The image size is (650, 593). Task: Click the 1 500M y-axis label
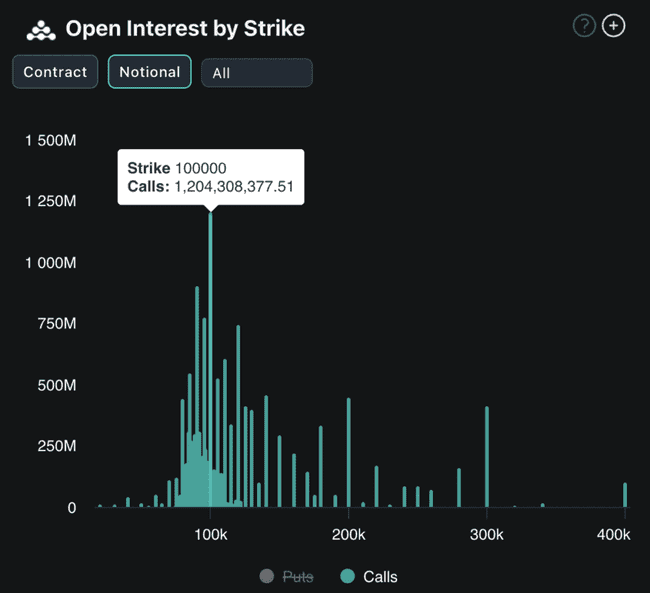pos(51,141)
